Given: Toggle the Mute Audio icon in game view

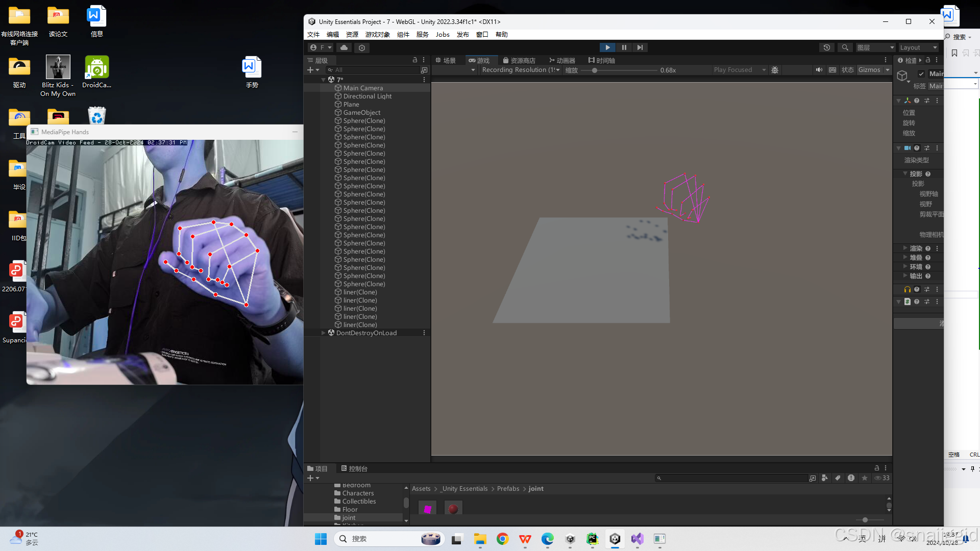Looking at the screenshot, I should 819,70.
